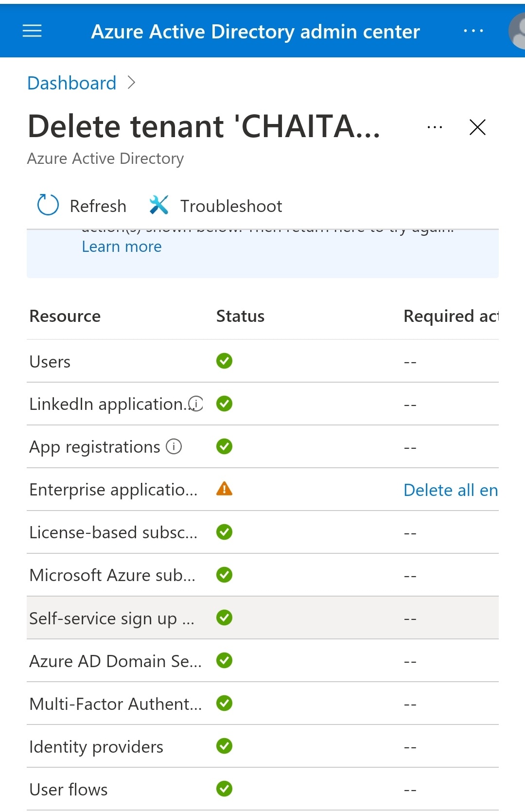The width and height of the screenshot is (525, 812).
Task: Select the Azure AD Domain Services row label
Action: click(x=115, y=661)
